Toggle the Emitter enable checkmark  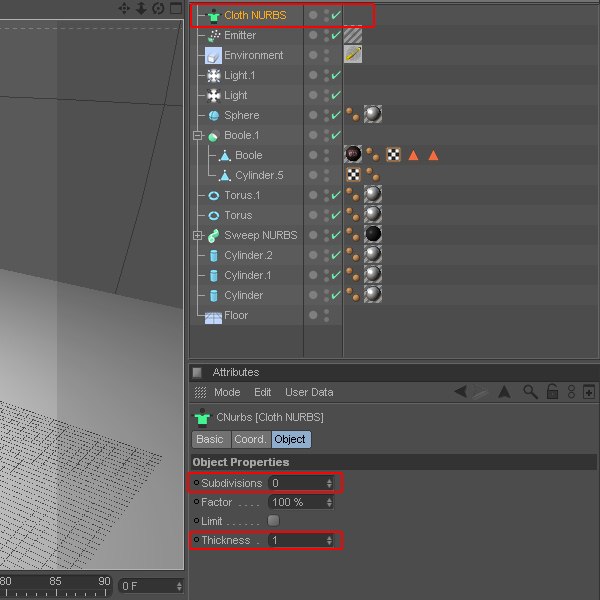336,35
